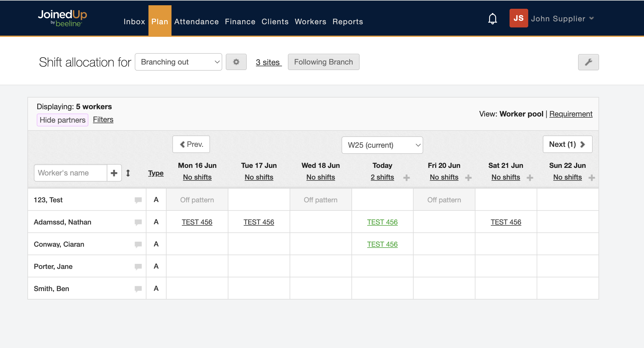The width and height of the screenshot is (644, 348).
Task: Open comment bubble for Adamssd, Nathan
Action: click(138, 222)
